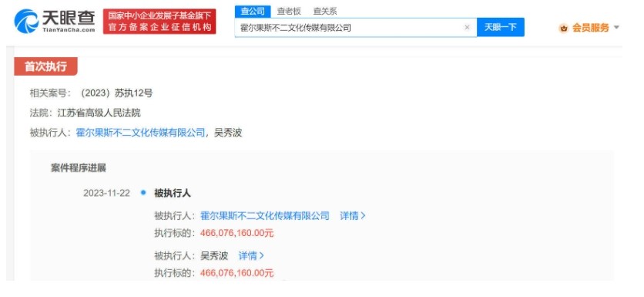Expand the 会员服务 dropdown arrow
The width and height of the screenshot is (644, 297).
616,28
